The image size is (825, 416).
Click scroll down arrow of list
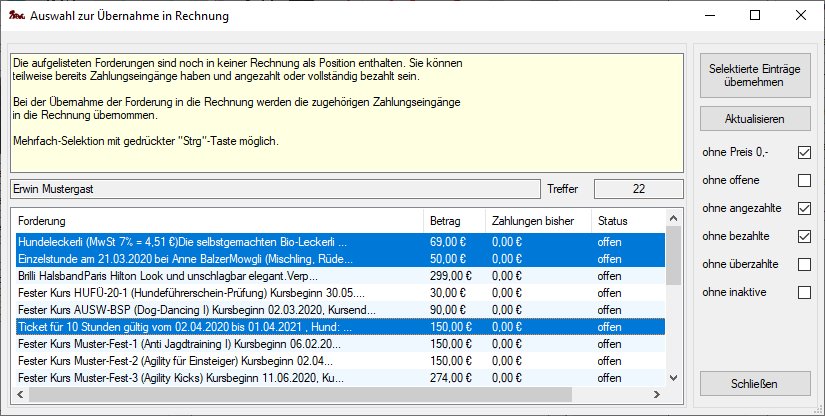pos(671,378)
